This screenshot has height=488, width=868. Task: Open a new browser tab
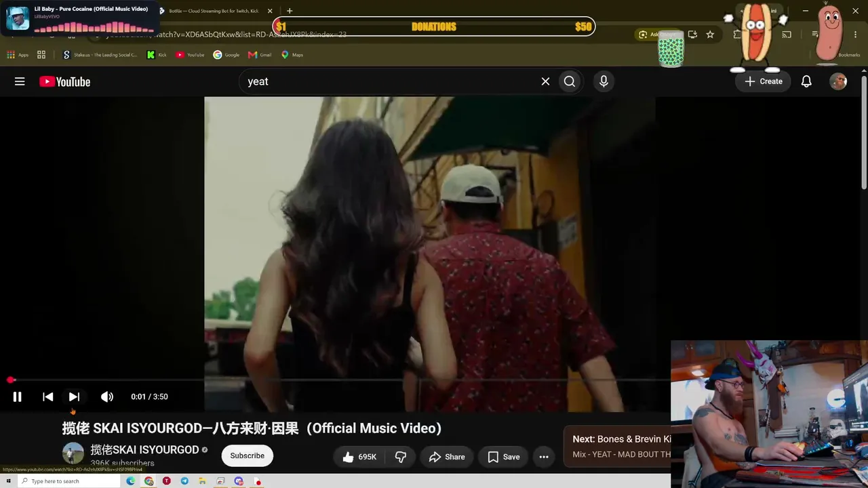(290, 11)
